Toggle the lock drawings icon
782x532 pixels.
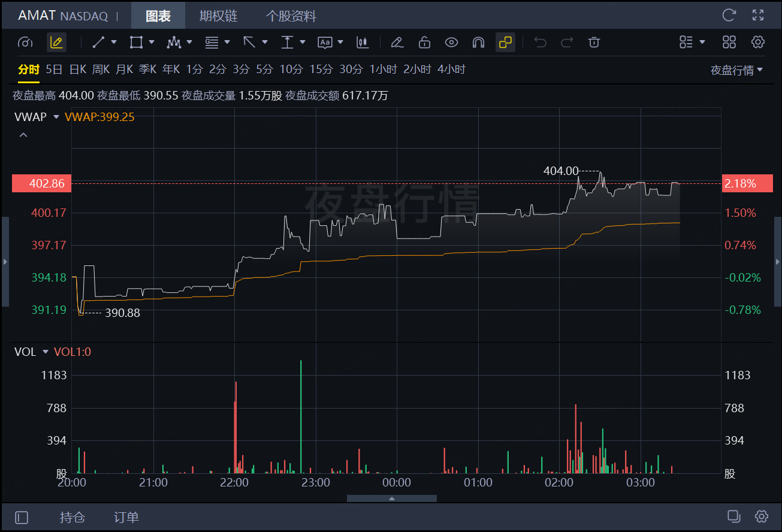tap(424, 43)
